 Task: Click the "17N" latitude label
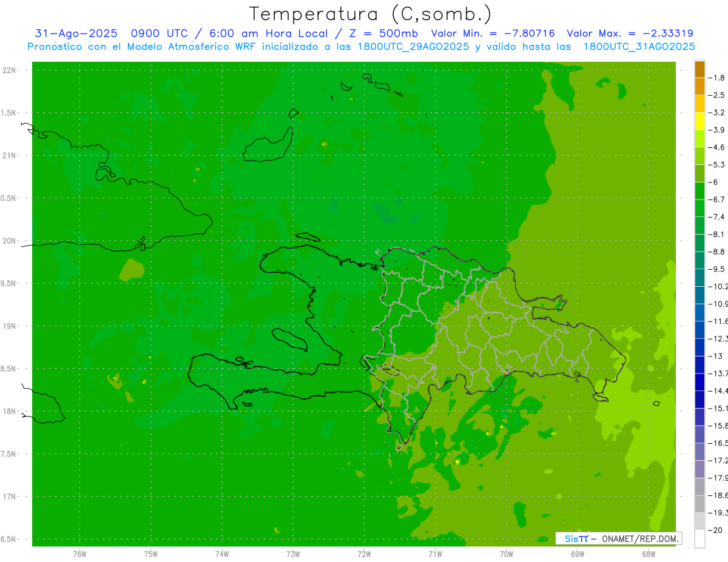pyautogui.click(x=9, y=497)
